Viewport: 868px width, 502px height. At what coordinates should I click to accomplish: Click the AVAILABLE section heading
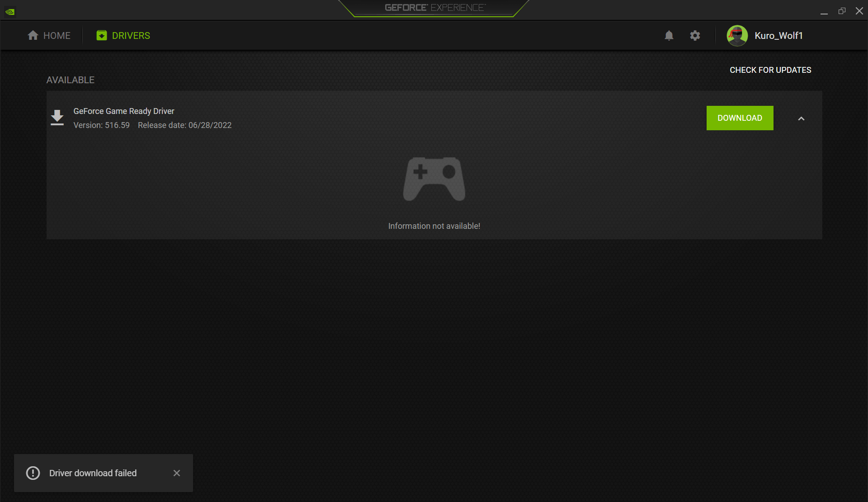71,80
